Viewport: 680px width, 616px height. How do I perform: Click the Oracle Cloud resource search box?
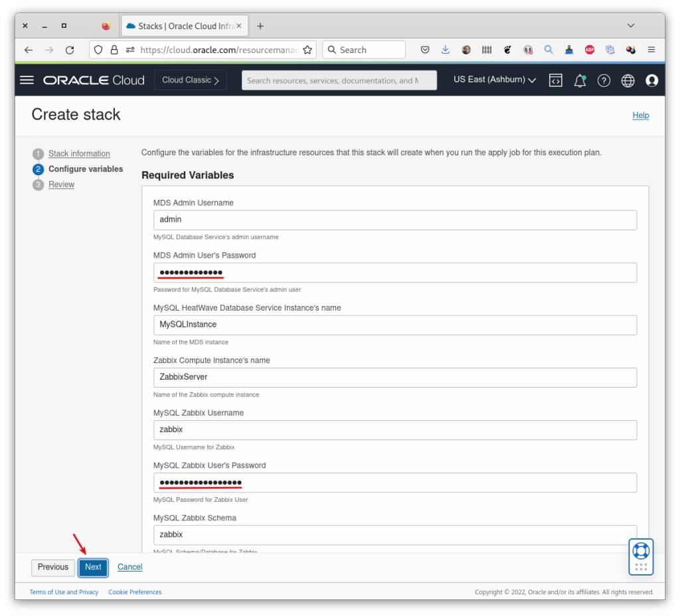pos(339,80)
